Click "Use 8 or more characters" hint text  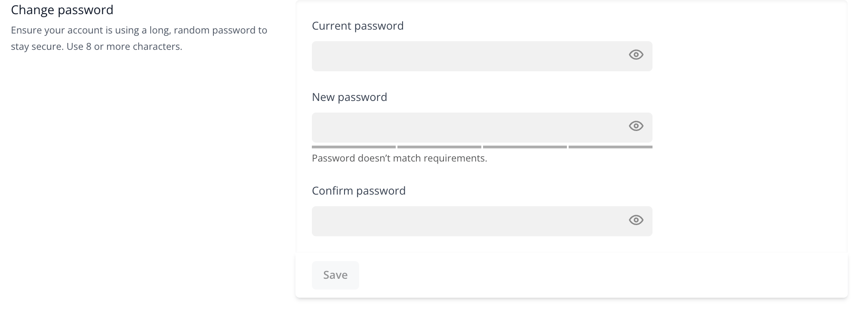(x=124, y=46)
